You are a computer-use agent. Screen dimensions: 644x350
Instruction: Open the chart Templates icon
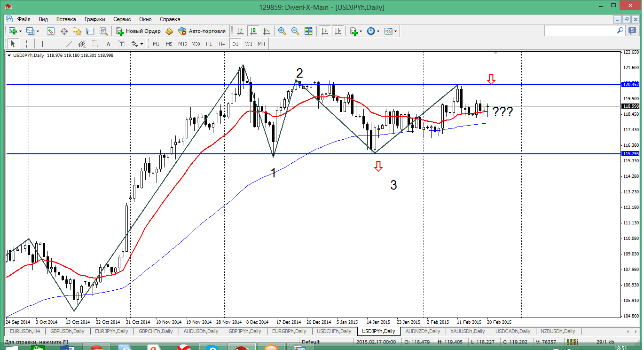388,31
